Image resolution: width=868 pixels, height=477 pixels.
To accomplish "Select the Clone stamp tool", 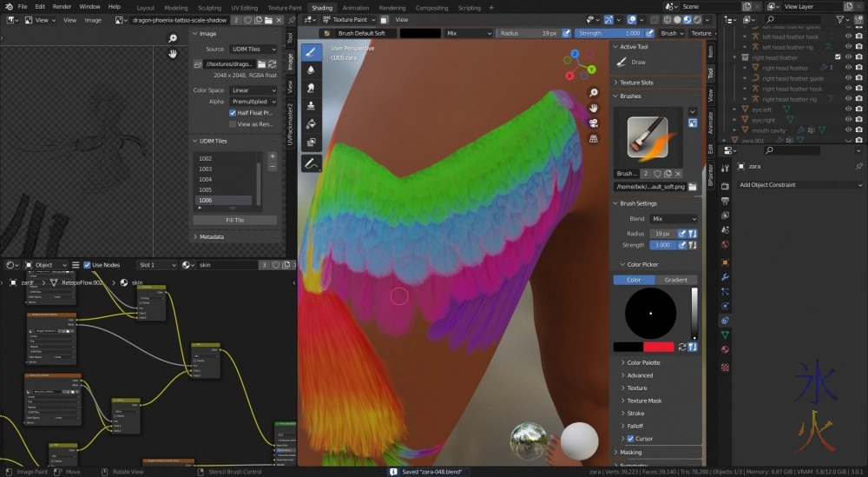I will click(312, 106).
